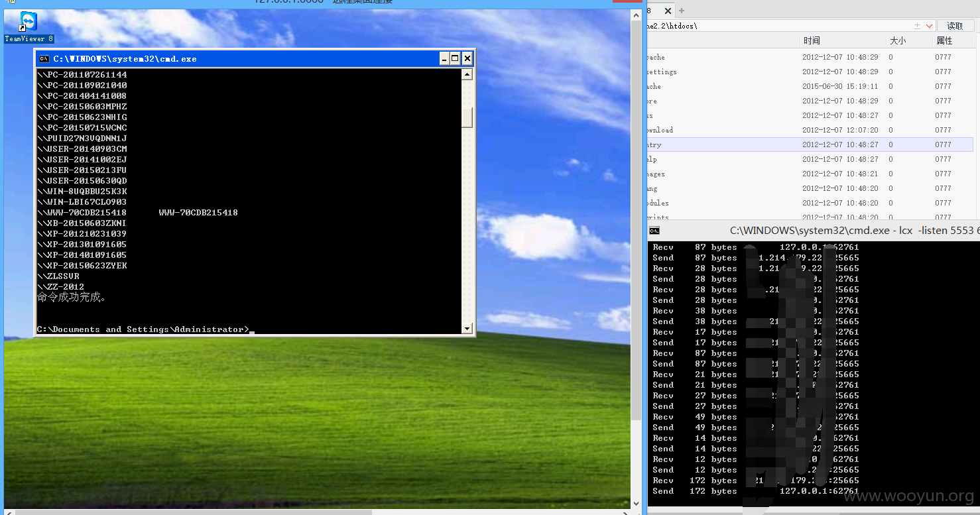Viewport: 980px width, 515px height.
Task: Click the cmd.exe title bar system icon
Action: pyautogui.click(x=44, y=58)
